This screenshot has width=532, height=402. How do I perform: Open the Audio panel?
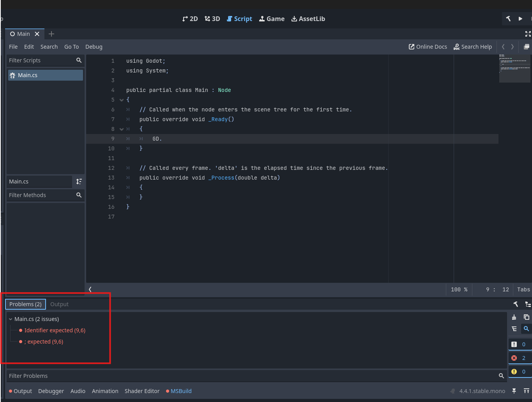pyautogui.click(x=78, y=391)
